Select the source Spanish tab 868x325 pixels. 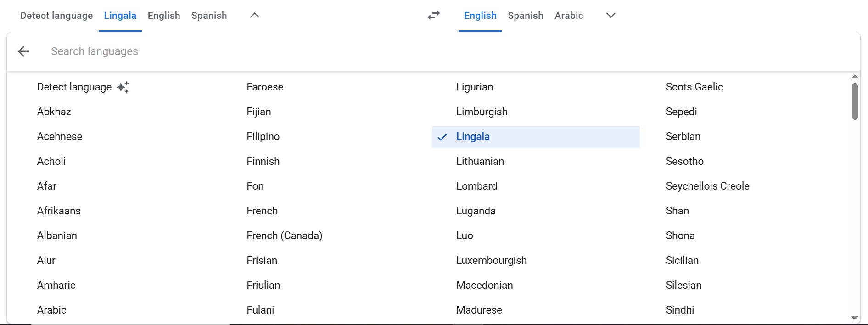click(x=209, y=16)
